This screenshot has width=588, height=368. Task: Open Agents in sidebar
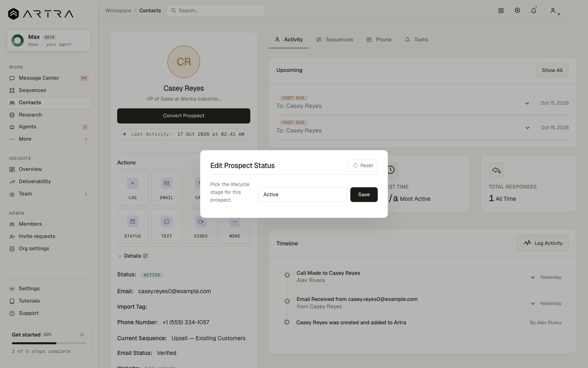coord(49,127)
